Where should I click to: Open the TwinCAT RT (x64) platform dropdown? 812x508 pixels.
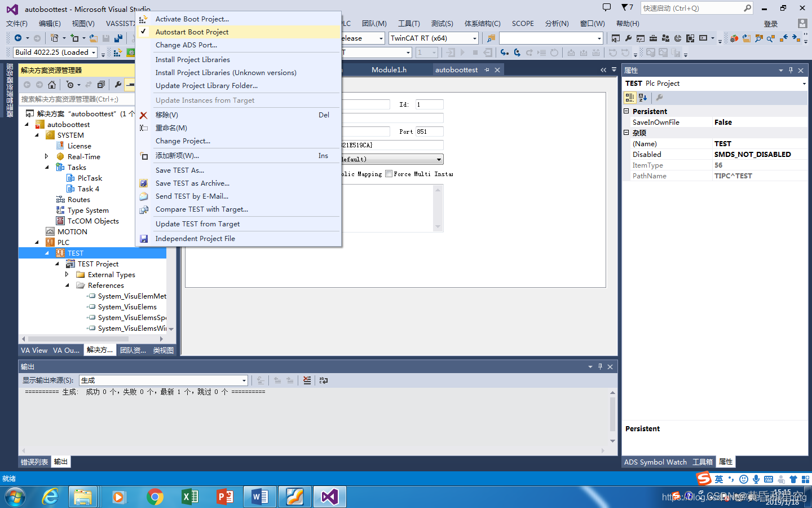click(x=475, y=38)
